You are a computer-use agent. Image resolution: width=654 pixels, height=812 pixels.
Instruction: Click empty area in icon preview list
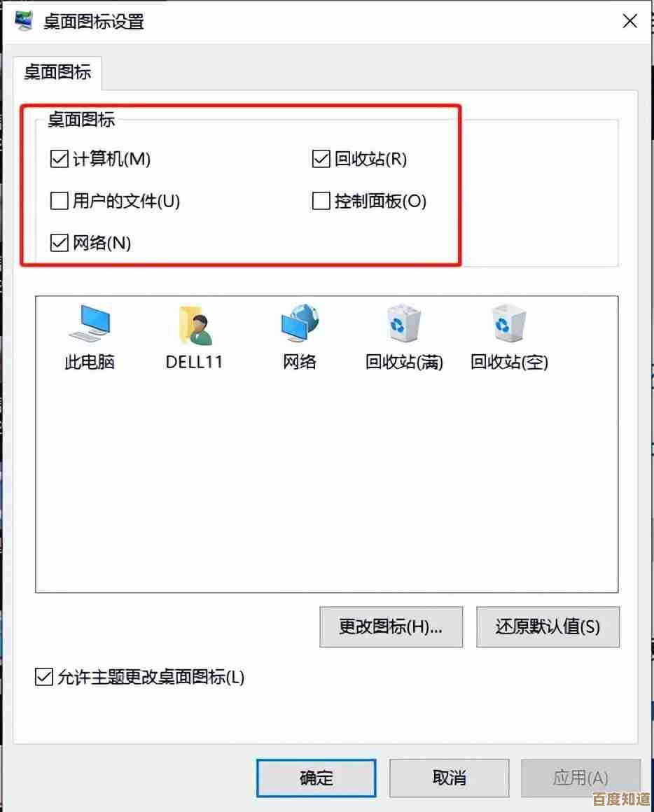[327, 482]
